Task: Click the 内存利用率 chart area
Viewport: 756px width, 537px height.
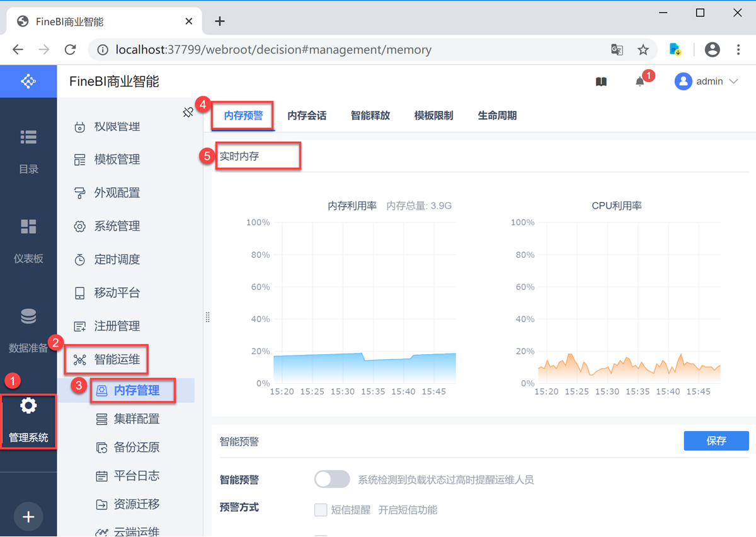Action: (365, 303)
